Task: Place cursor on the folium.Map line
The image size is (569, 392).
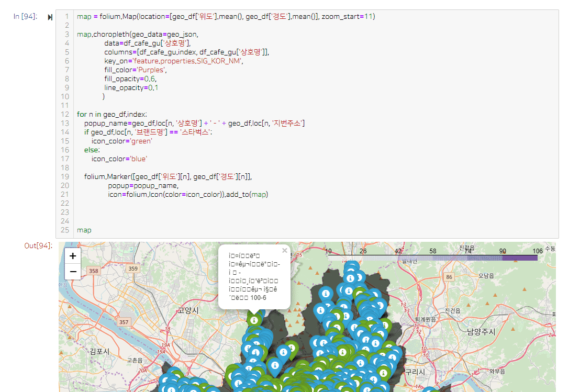Action: tap(225, 17)
